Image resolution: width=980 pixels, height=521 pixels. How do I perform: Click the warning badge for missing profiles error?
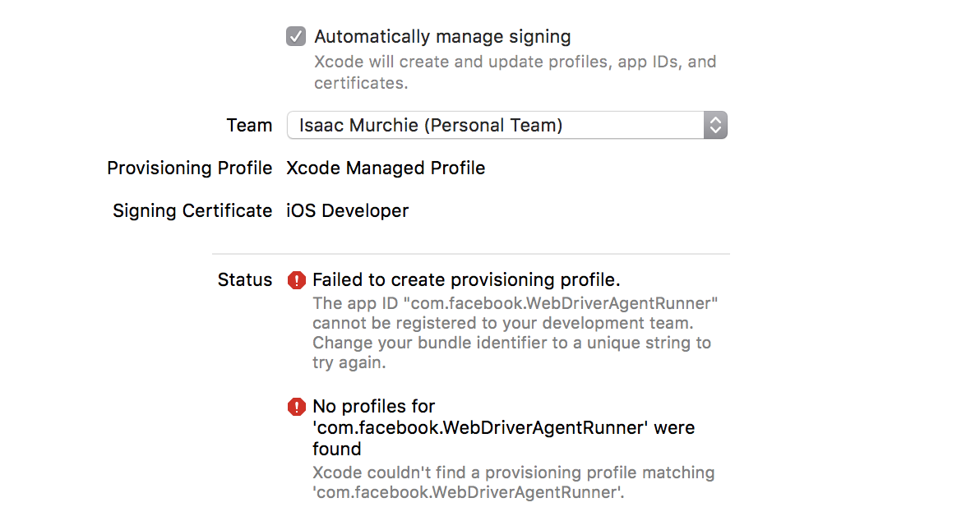point(297,407)
